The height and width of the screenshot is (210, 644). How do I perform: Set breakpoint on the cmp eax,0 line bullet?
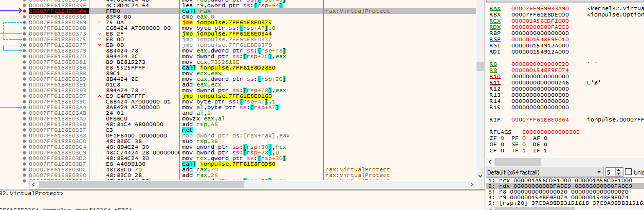[24, 16]
